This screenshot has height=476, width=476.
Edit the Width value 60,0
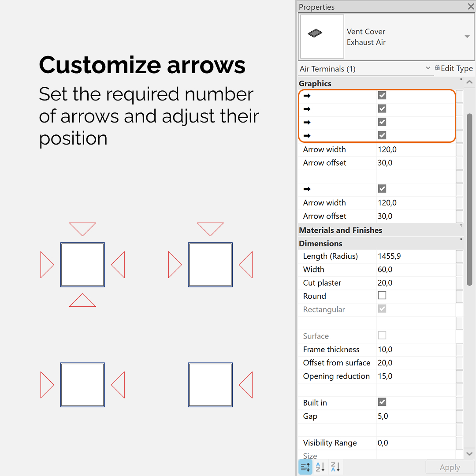416,270
